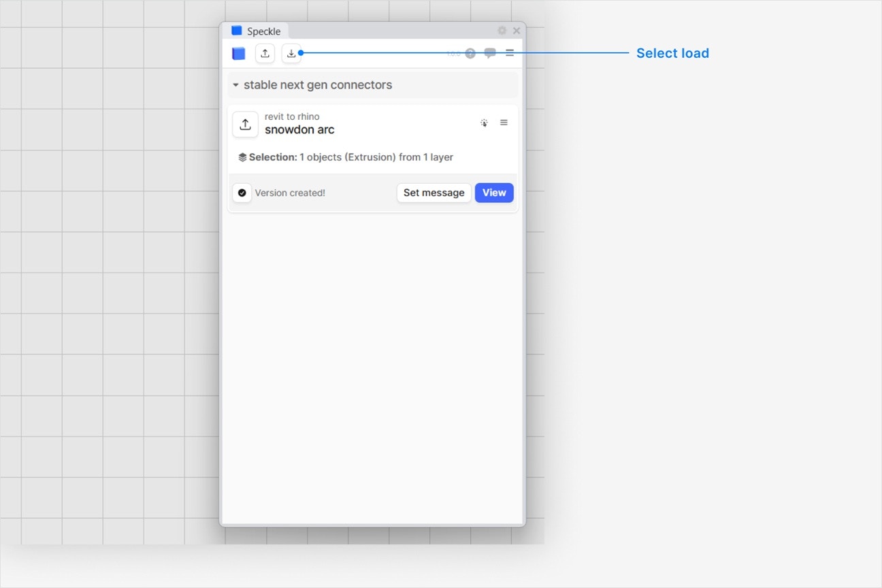Click the Selection 1 objects summary text
882x588 pixels.
tap(351, 157)
